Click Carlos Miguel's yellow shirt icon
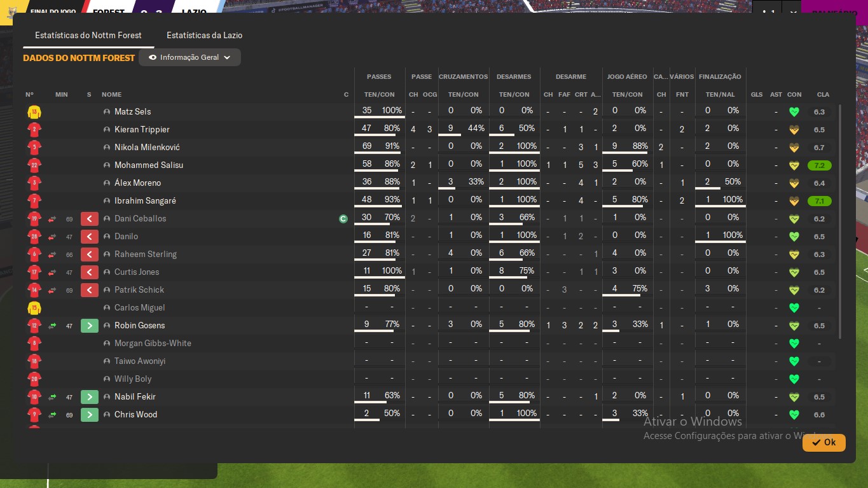 (34, 308)
